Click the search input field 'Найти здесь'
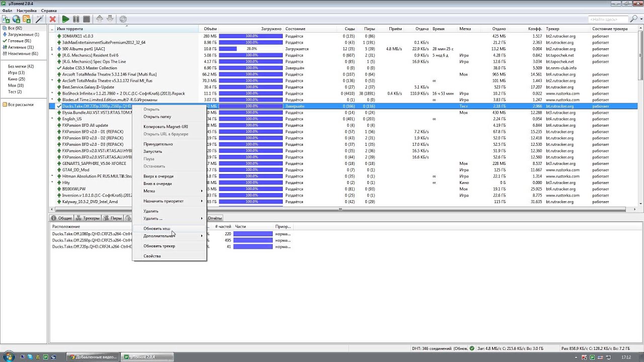 pos(609,19)
